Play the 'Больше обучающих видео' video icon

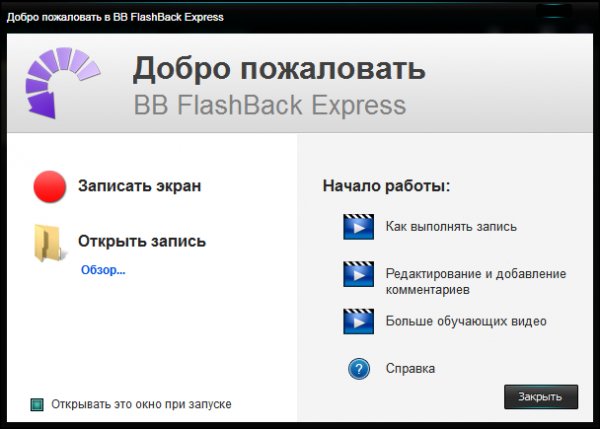point(358,321)
